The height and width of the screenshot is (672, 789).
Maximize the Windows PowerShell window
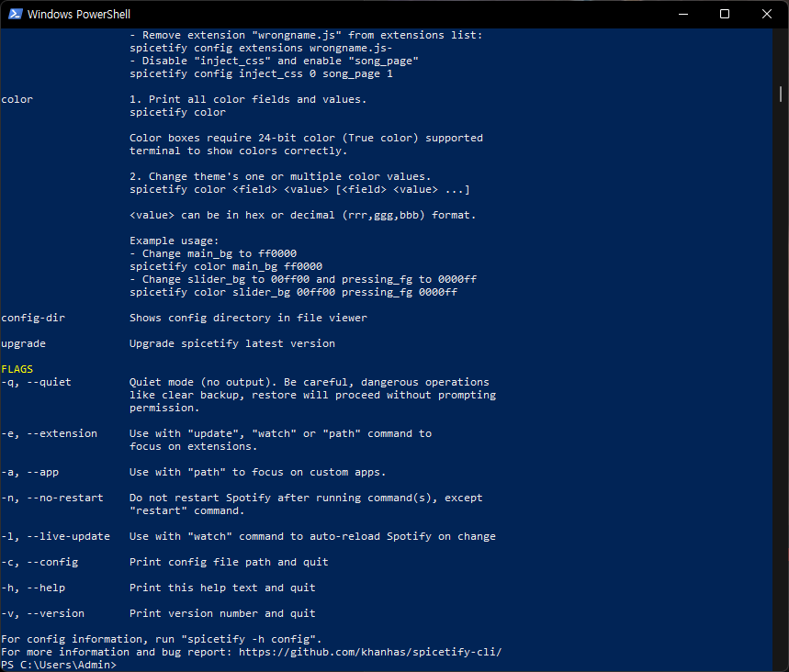point(725,14)
